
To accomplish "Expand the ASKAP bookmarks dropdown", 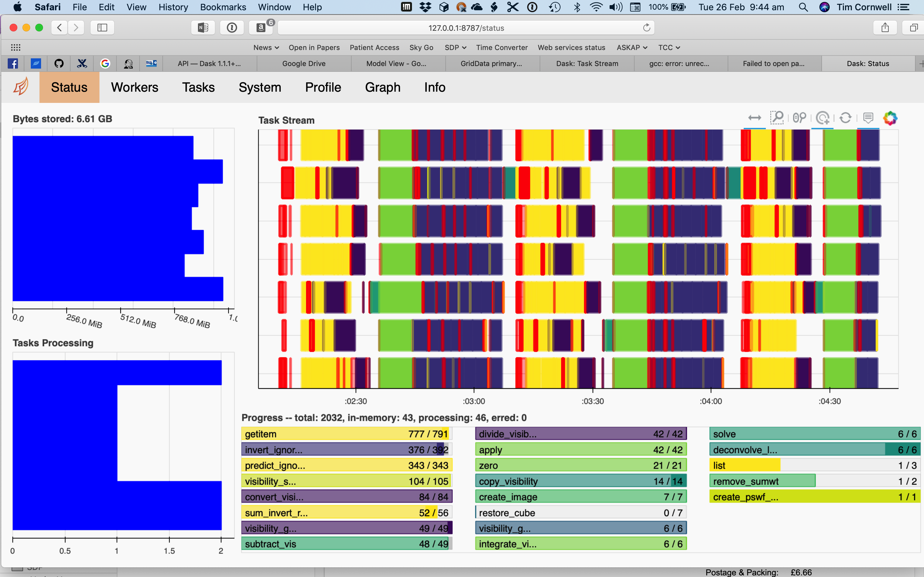I will coord(631,47).
